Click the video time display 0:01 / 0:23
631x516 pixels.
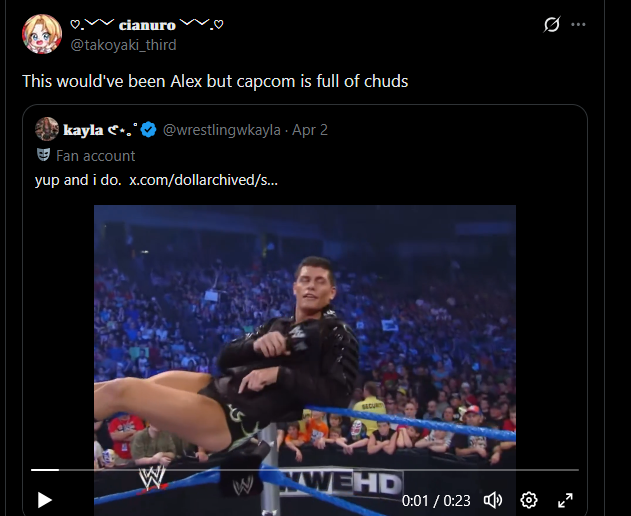point(436,501)
